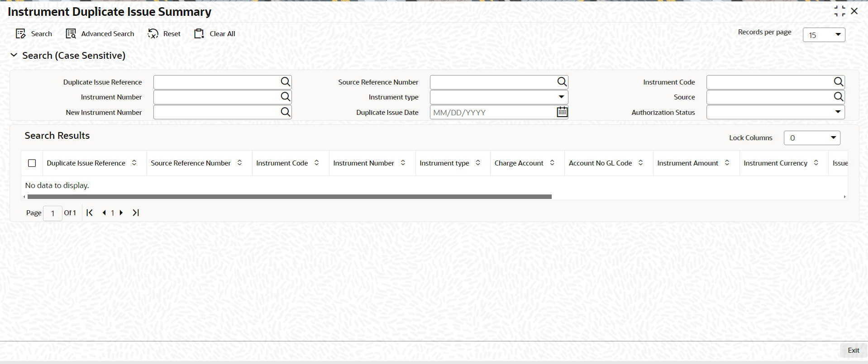Viewport: 868px width, 364px height.
Task: Tick the select-all checkbox in results header
Action: click(32, 163)
